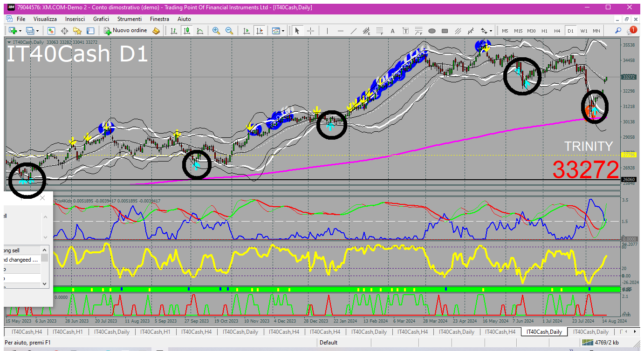Viewport: 644px width, 351px height.
Task: Open the MetaEditor book icon
Action: click(x=156, y=31)
